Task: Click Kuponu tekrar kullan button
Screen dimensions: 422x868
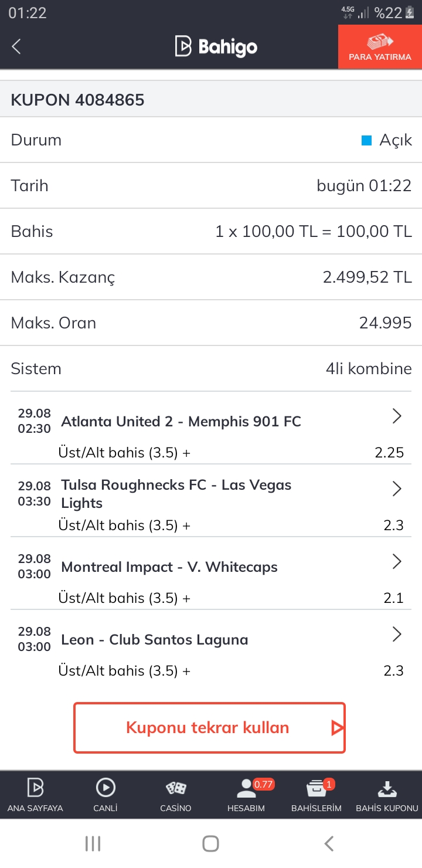Action: tap(209, 728)
